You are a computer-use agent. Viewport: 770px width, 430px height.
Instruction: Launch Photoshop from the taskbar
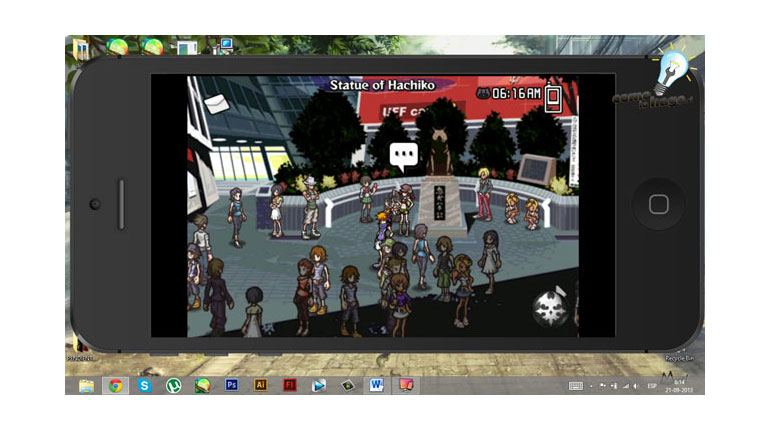[231, 385]
